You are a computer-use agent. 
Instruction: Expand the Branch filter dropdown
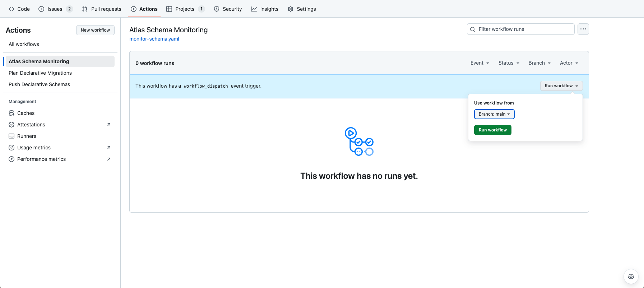point(539,63)
